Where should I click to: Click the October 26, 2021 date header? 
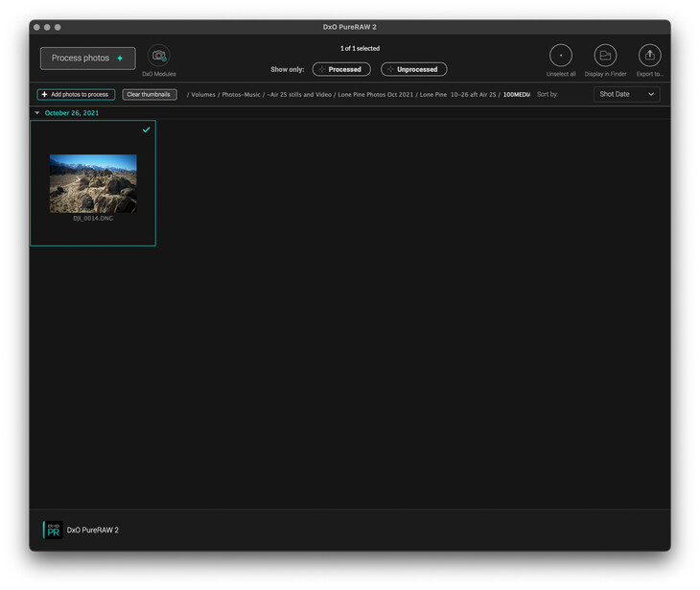[x=71, y=113]
